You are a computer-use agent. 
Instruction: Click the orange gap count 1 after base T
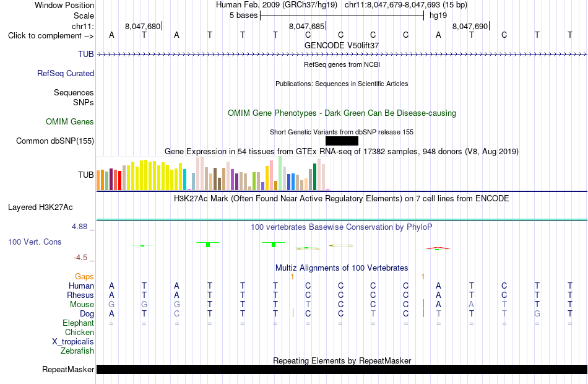pos(292,277)
